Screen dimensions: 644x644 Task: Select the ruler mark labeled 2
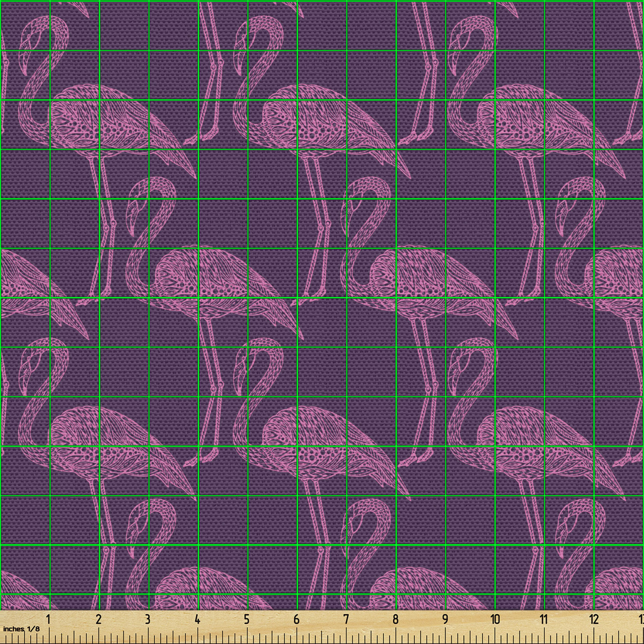(99, 620)
